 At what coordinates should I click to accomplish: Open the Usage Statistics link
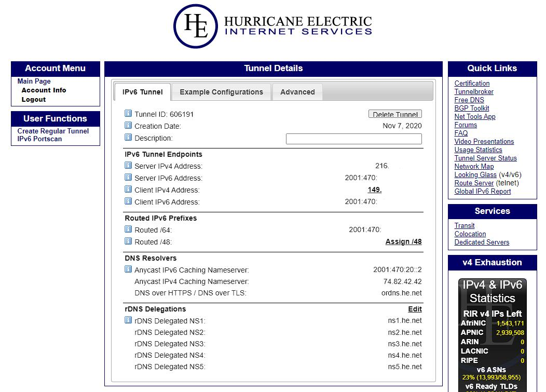478,150
